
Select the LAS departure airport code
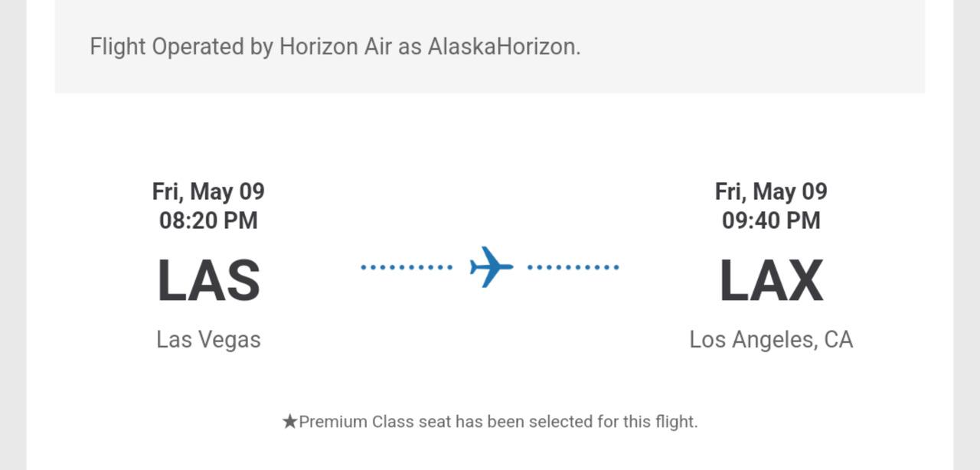[x=208, y=281]
